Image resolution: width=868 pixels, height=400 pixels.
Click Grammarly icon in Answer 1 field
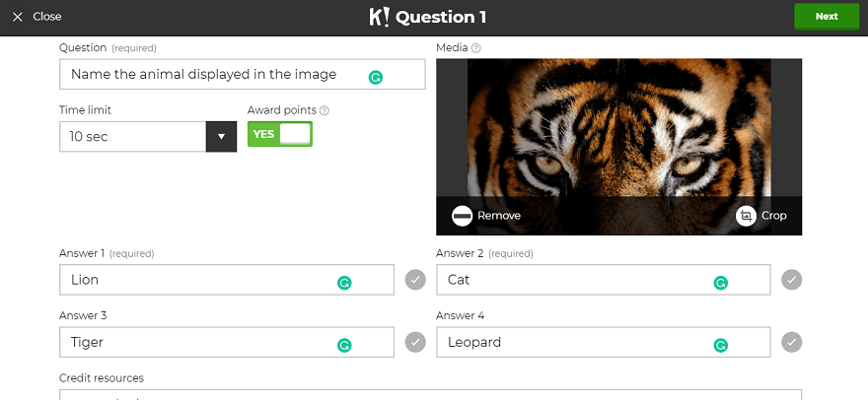point(344,282)
